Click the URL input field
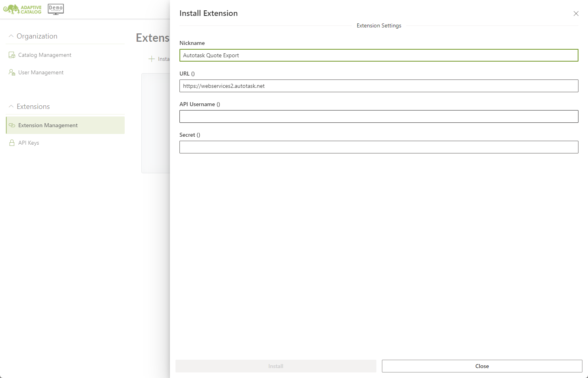 (379, 86)
